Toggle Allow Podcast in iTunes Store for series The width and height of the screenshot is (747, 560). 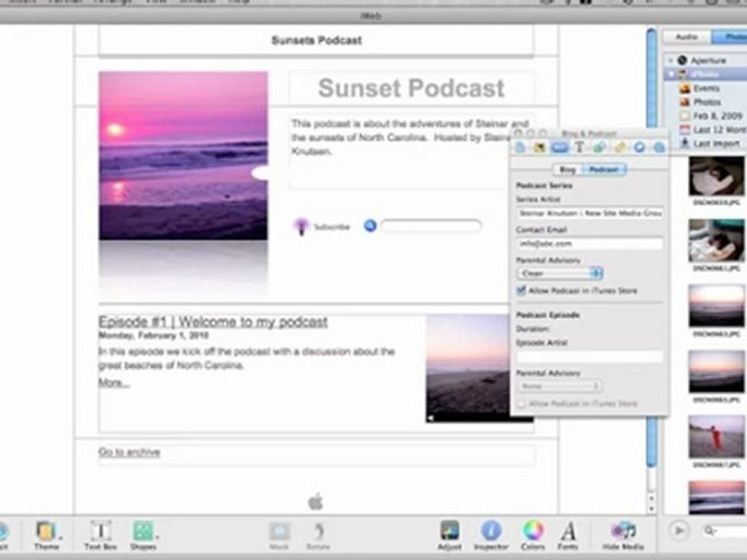(521, 290)
